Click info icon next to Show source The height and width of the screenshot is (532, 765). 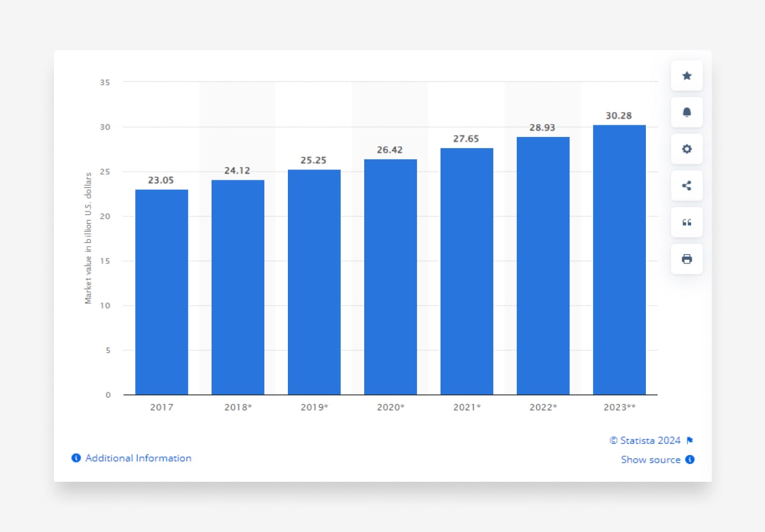coord(690,459)
